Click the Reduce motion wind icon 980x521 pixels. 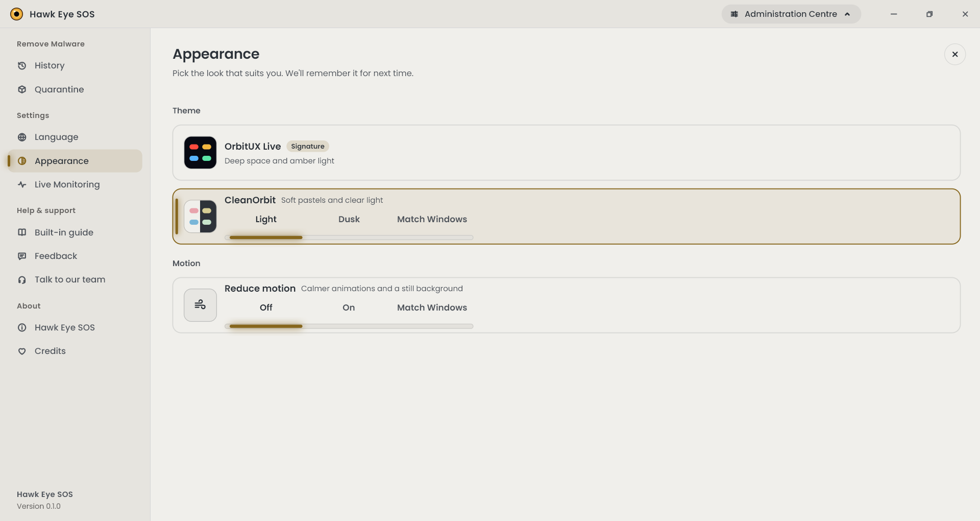tap(200, 305)
